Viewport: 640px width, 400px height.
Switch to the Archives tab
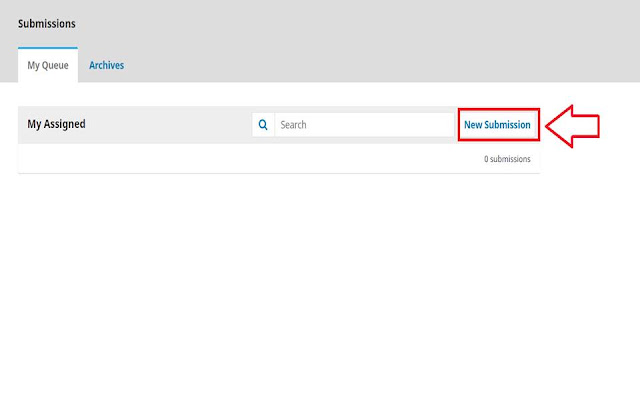(107, 65)
